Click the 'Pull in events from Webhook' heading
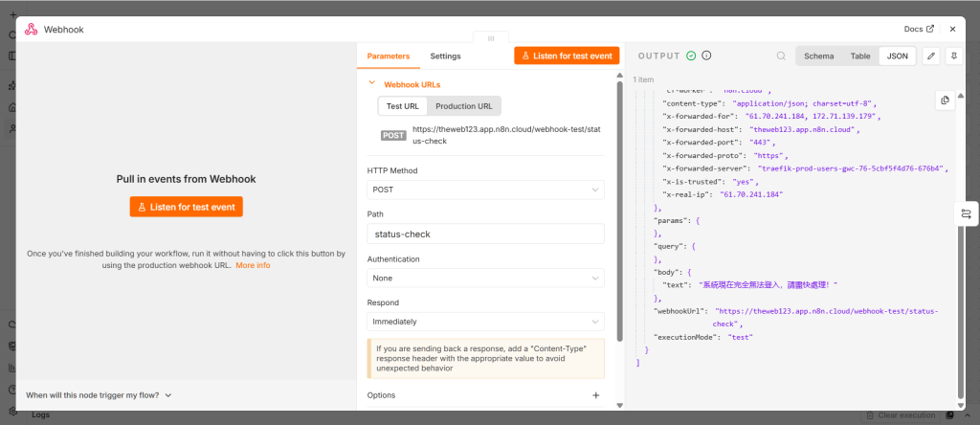 (x=187, y=179)
